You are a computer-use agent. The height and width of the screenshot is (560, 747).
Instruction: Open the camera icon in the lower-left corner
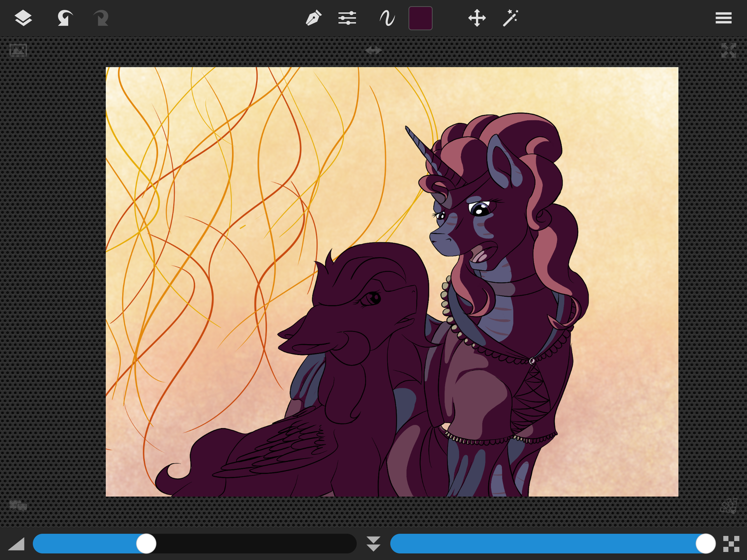click(x=18, y=506)
